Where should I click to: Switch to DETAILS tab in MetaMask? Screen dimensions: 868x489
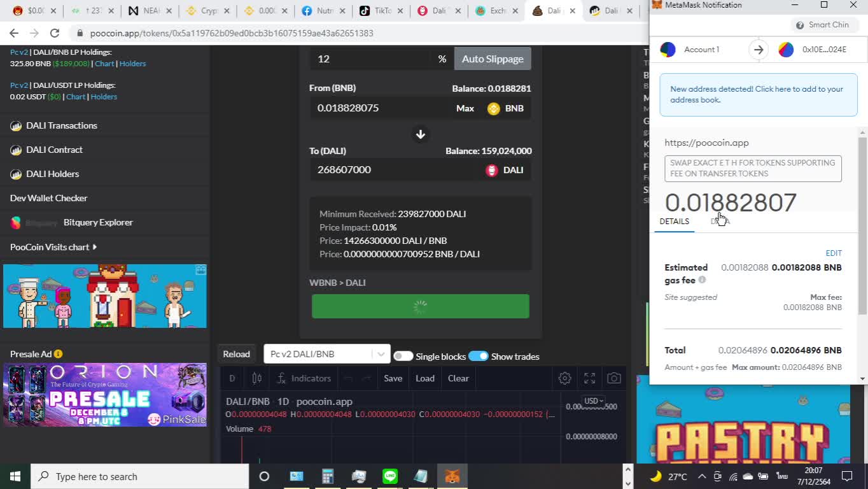pyautogui.click(x=674, y=222)
